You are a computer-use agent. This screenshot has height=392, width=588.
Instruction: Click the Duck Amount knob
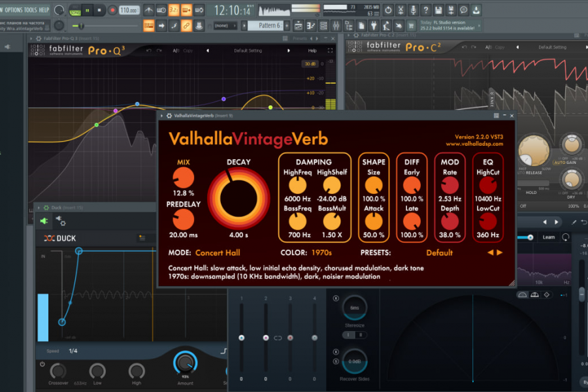(x=186, y=363)
